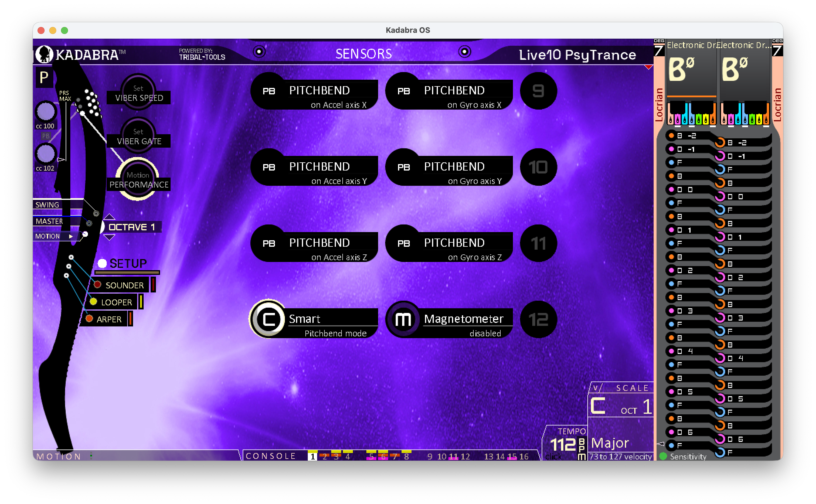This screenshot has width=816, height=504.
Task: Open the 73 to 127 velocity selector
Action: point(620,457)
